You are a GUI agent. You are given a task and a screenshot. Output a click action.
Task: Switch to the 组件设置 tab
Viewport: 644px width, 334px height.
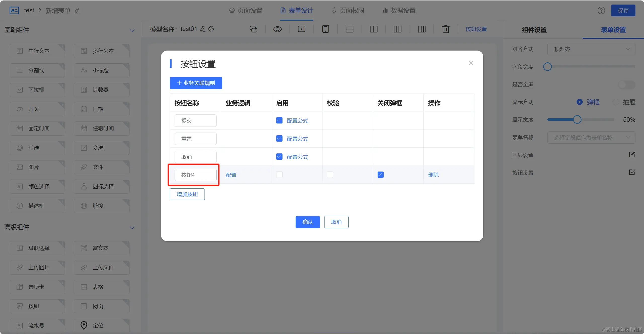[x=534, y=30]
